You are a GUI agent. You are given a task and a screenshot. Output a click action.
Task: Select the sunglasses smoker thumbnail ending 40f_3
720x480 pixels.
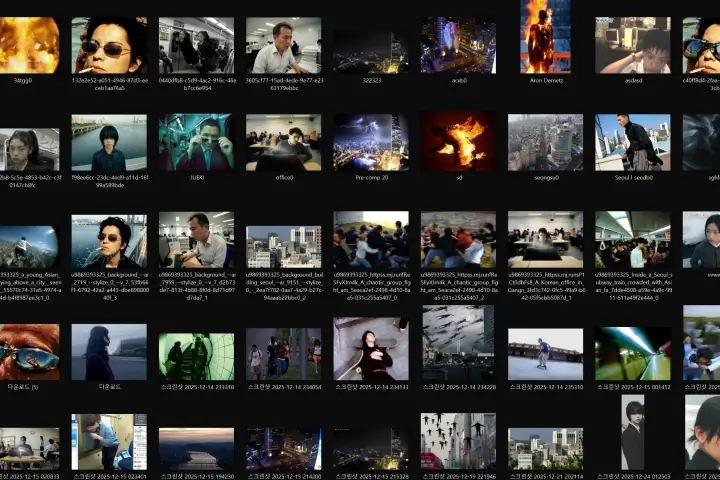[109, 241]
